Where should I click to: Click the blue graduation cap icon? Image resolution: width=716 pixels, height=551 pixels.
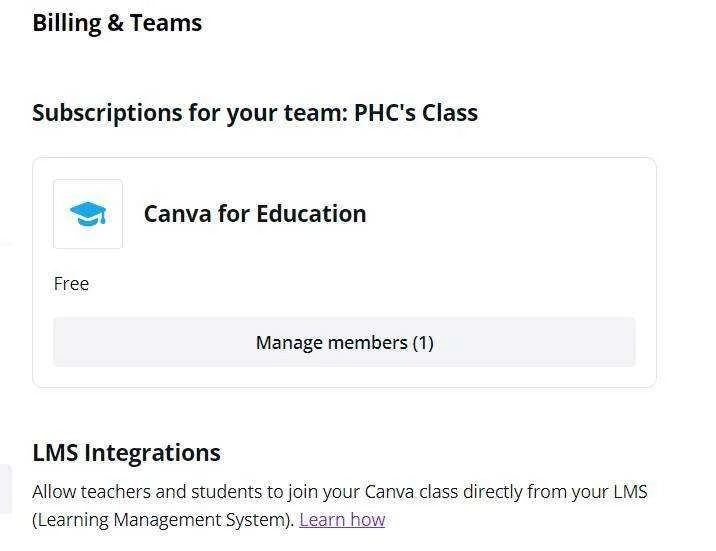click(88, 214)
